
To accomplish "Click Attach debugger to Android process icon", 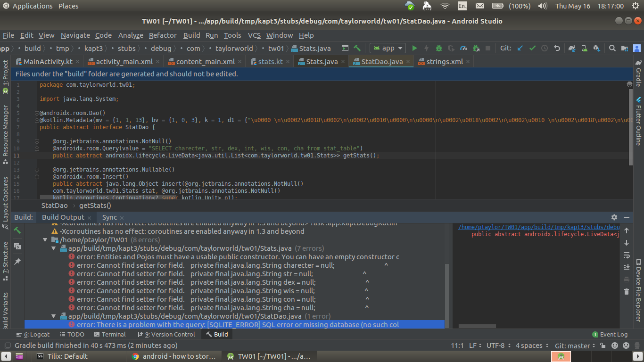I will tap(476, 48).
